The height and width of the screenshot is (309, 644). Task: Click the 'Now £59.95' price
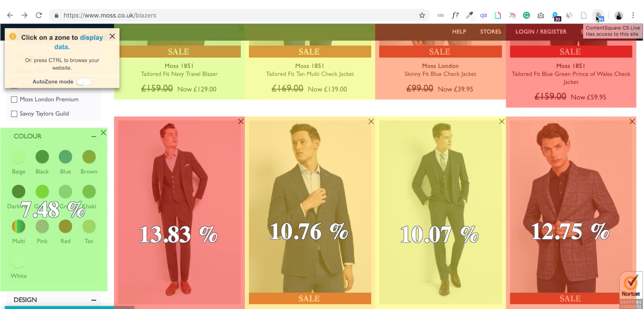click(589, 97)
